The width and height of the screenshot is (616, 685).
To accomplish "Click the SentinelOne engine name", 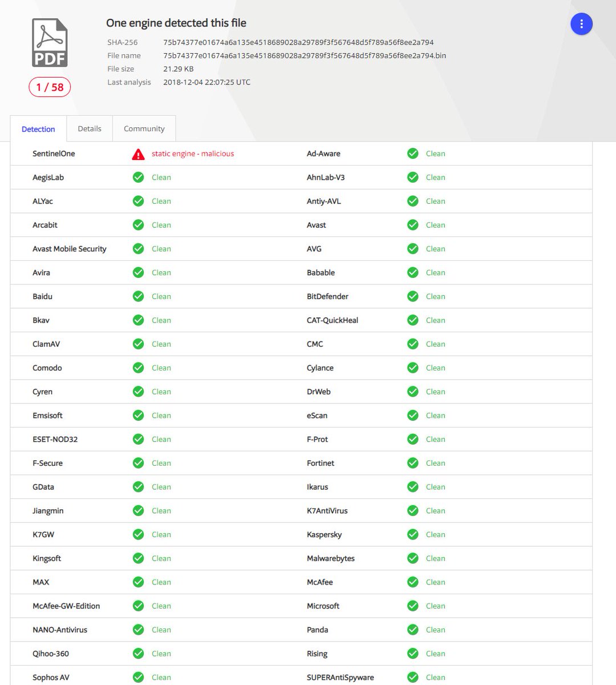I will 54,154.
